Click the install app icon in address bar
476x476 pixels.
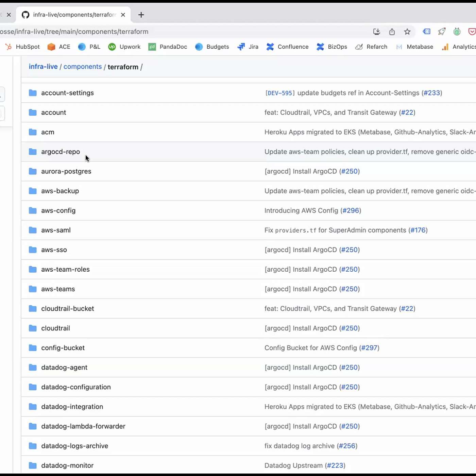(376, 32)
